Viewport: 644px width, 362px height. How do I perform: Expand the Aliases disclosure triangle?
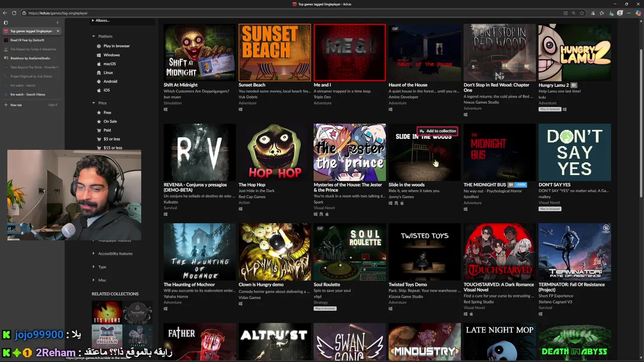93,21
